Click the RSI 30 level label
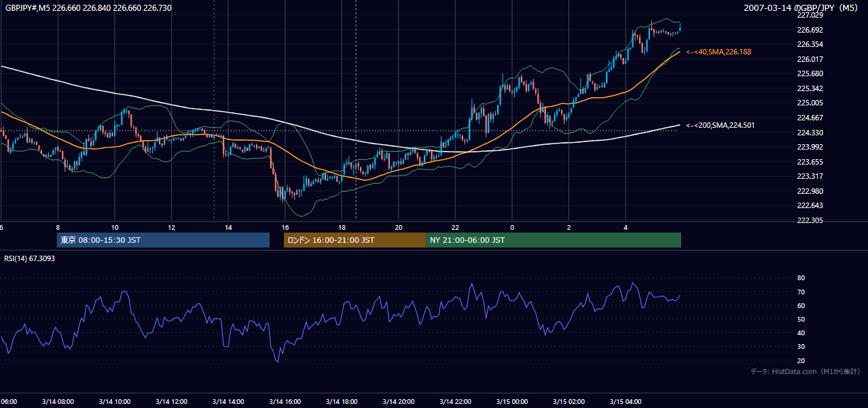868x408 pixels. pyautogui.click(x=801, y=347)
